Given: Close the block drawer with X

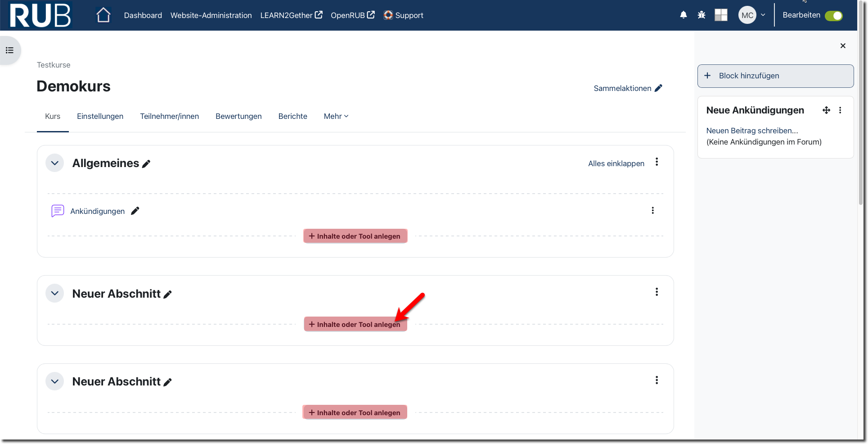Looking at the screenshot, I should [843, 46].
